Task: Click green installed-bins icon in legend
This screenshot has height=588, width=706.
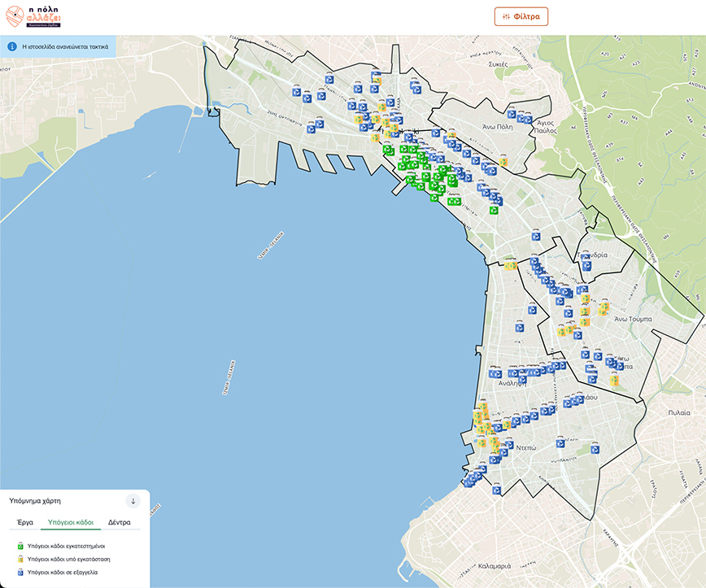Action: (20, 546)
